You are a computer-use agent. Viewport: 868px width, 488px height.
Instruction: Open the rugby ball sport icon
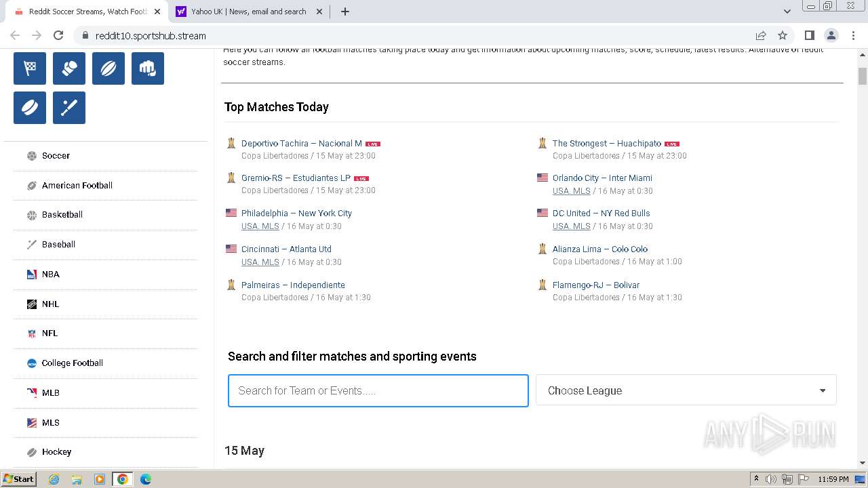coord(108,68)
